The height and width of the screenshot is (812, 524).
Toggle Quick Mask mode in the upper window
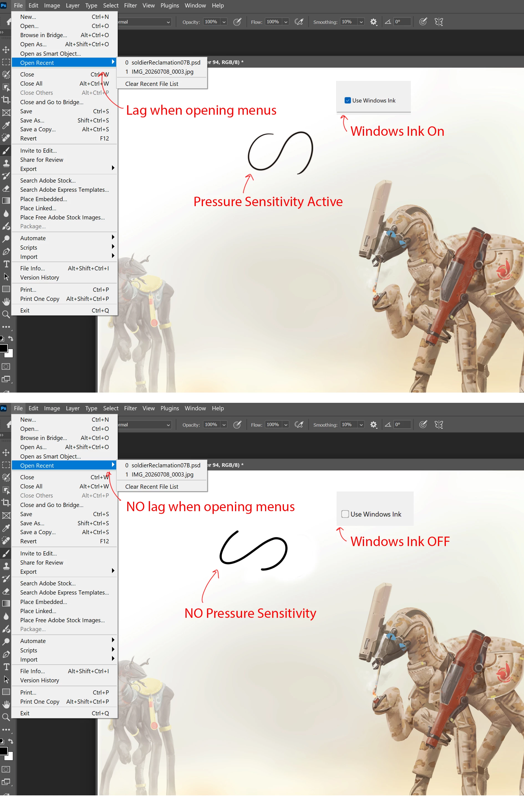pyautogui.click(x=6, y=367)
